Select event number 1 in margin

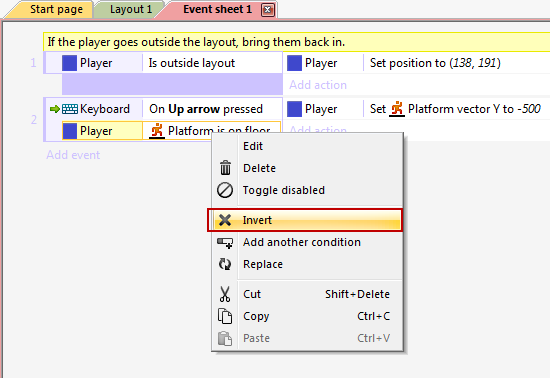click(33, 63)
